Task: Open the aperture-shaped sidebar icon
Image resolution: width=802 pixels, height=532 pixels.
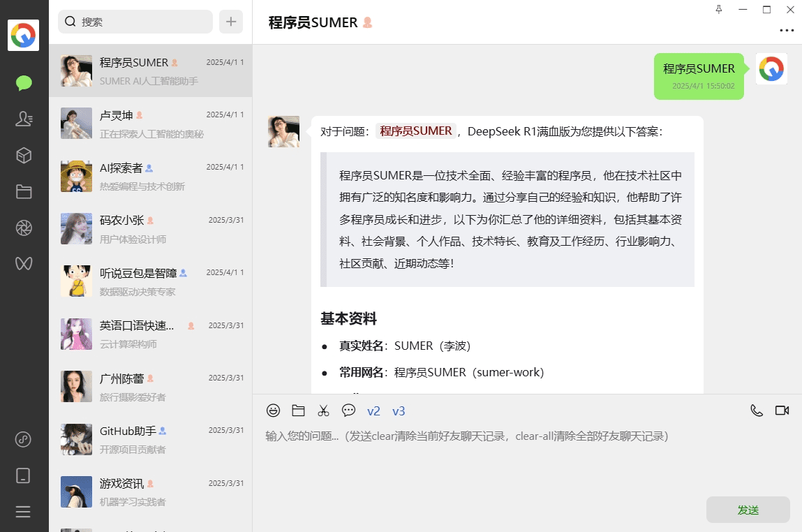Action: tap(24, 228)
